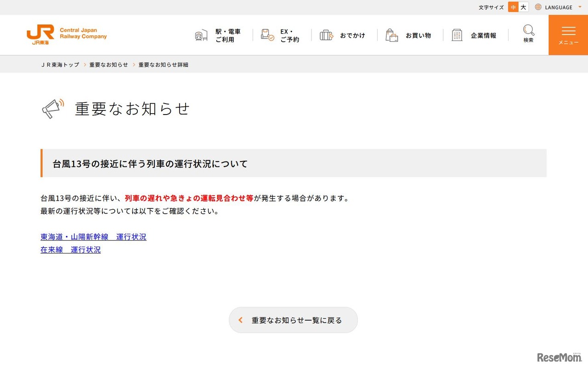The image size is (588, 368).
Task: Click the train icon for 駅・電車ご利用
Action: (201, 35)
